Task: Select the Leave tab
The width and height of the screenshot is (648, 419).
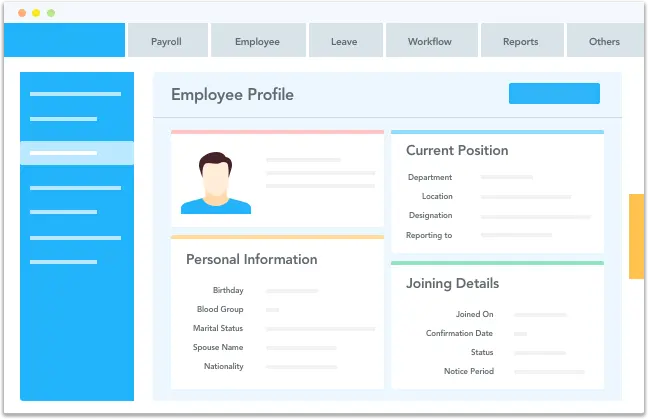Action: click(346, 42)
